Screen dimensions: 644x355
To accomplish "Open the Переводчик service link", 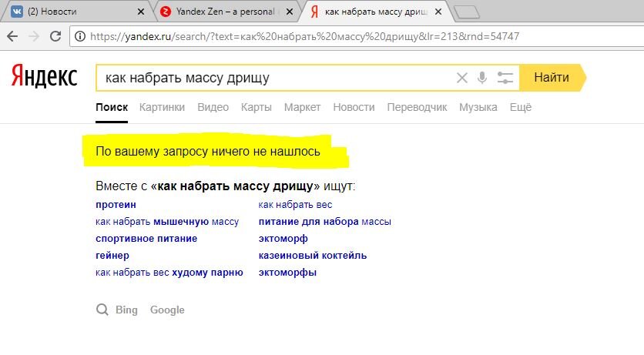I will point(417,108).
